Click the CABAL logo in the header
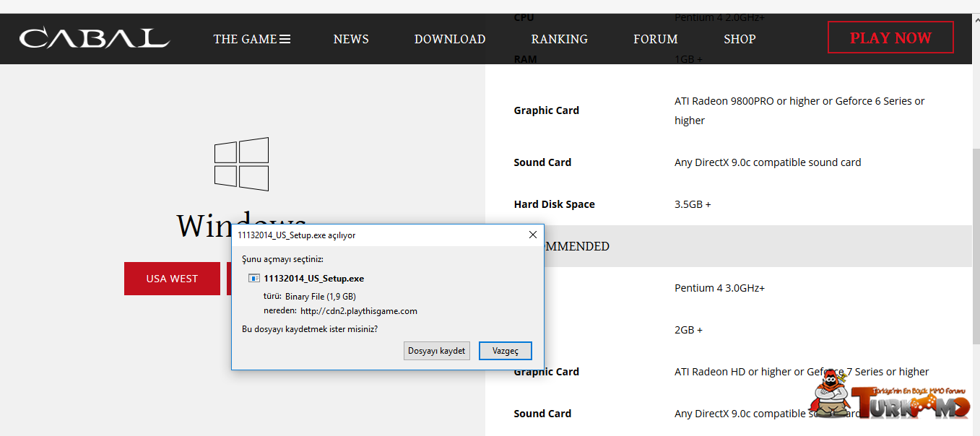This screenshot has height=436, width=980. click(x=95, y=38)
